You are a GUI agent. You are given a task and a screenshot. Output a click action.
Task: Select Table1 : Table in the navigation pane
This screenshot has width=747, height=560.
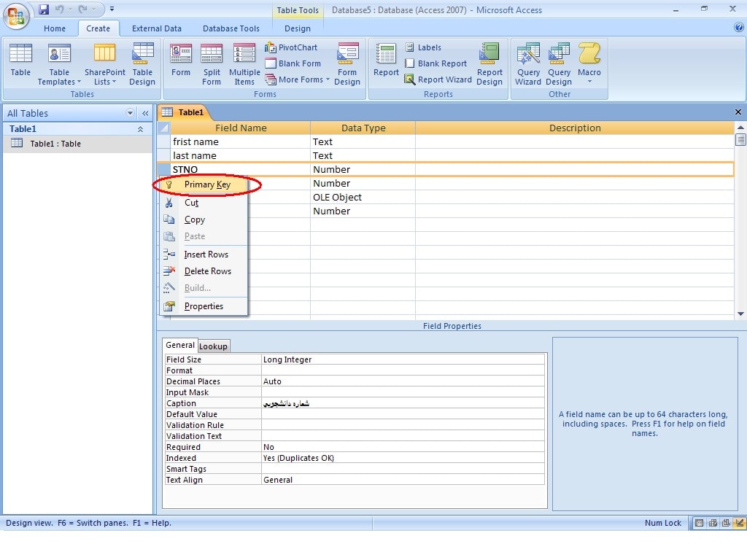click(x=77, y=144)
